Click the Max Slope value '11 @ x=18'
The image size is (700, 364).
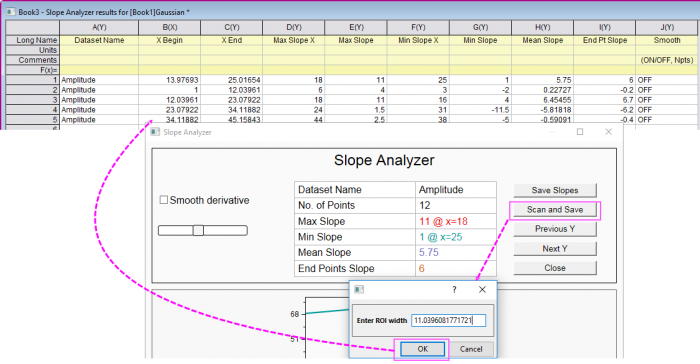443,222
